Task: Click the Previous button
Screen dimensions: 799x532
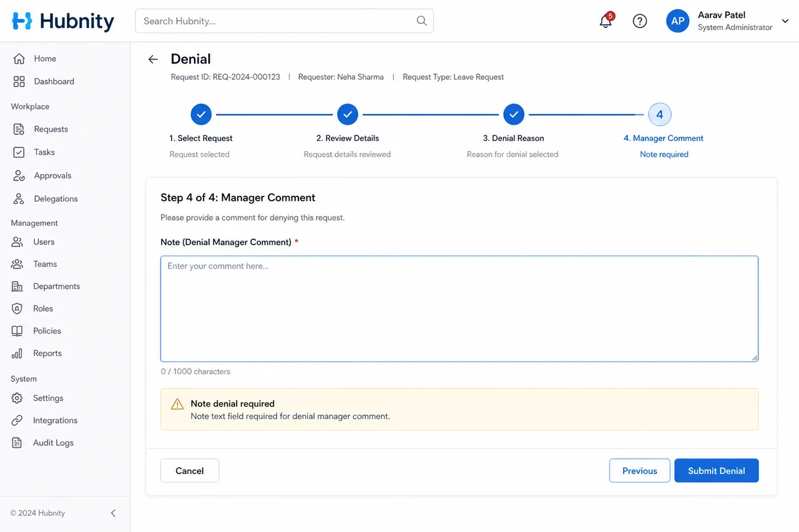Action: coord(640,471)
